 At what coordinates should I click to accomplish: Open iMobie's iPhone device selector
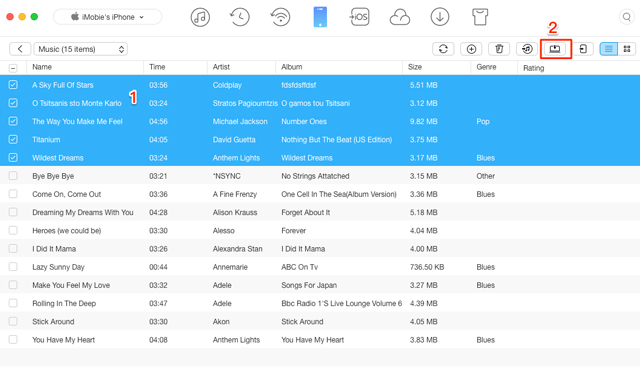(107, 17)
